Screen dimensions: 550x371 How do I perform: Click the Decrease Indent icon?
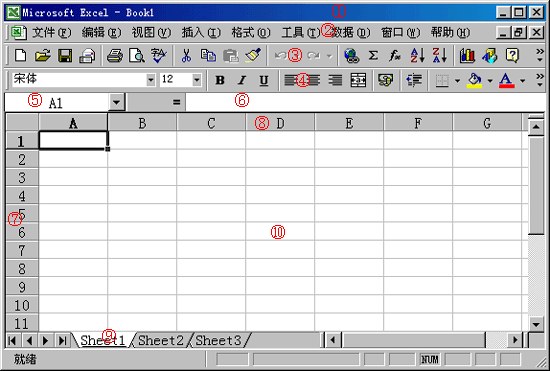point(414,80)
